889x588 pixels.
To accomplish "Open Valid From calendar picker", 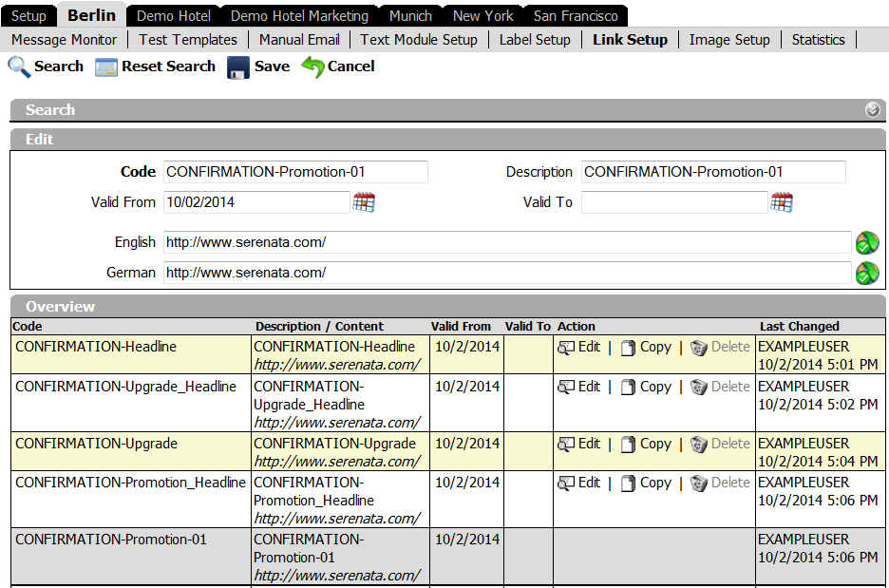I will coord(364,202).
